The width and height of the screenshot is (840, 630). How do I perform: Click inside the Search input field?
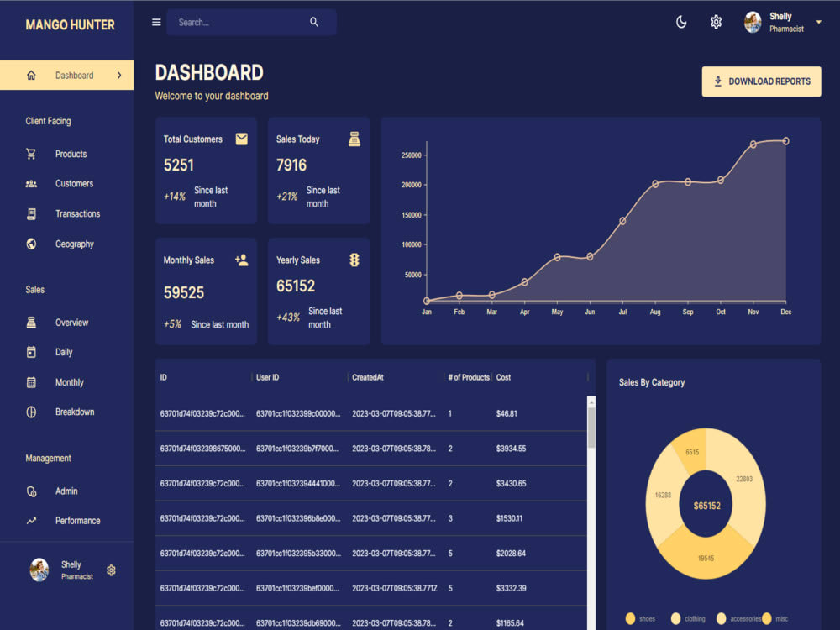coord(235,22)
